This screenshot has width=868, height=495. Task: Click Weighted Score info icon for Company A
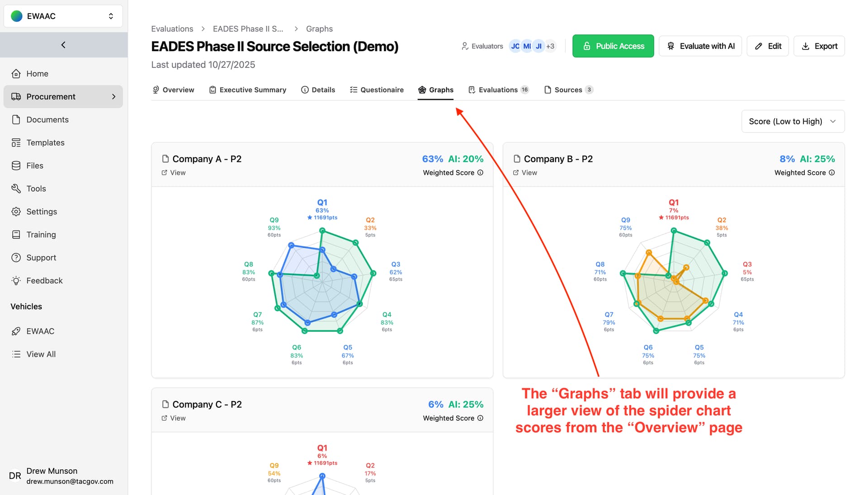point(481,173)
